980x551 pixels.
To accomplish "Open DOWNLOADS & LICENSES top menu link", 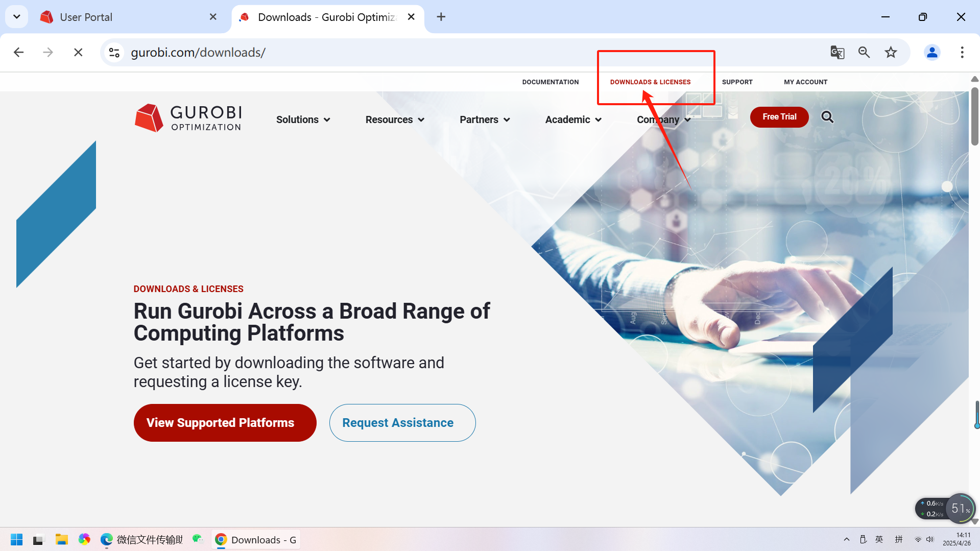I will coord(650,82).
